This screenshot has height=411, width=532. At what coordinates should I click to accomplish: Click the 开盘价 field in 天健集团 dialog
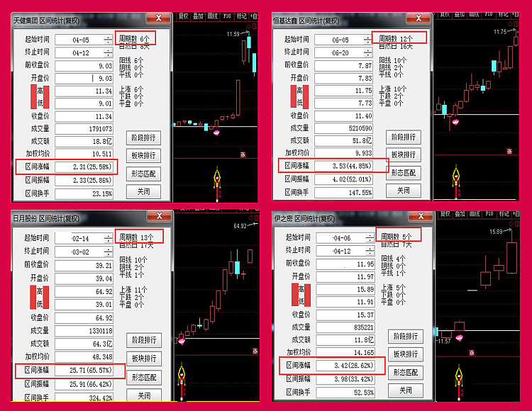tap(84, 78)
